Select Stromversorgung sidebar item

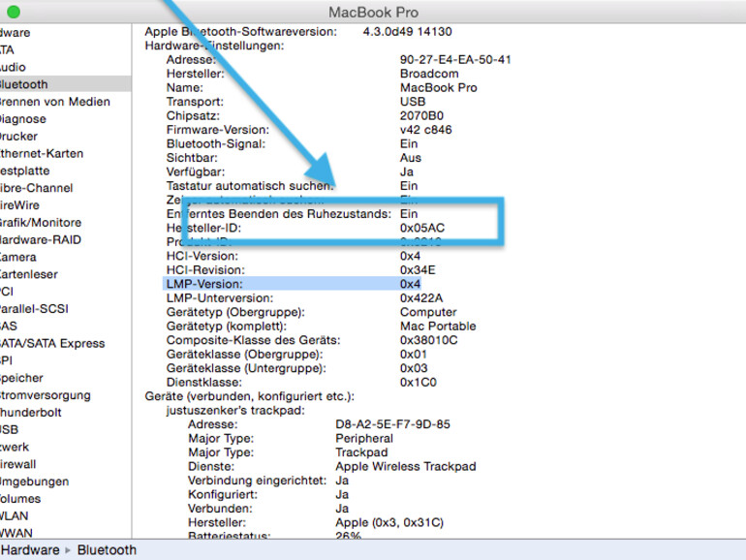46,395
